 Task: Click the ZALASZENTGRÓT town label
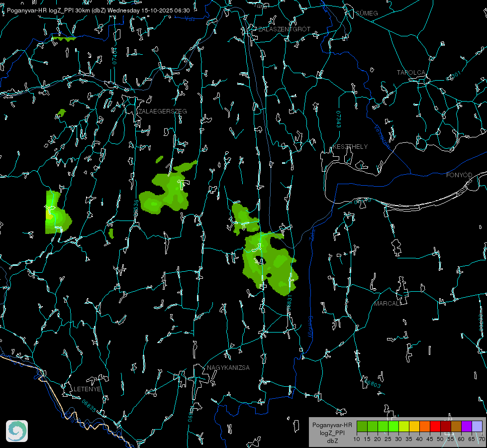[x=284, y=29]
